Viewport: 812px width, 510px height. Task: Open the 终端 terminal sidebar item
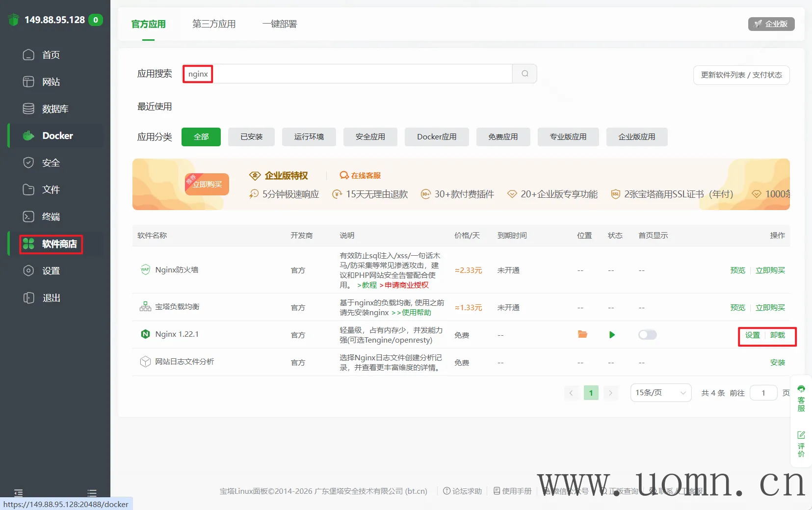pos(51,217)
